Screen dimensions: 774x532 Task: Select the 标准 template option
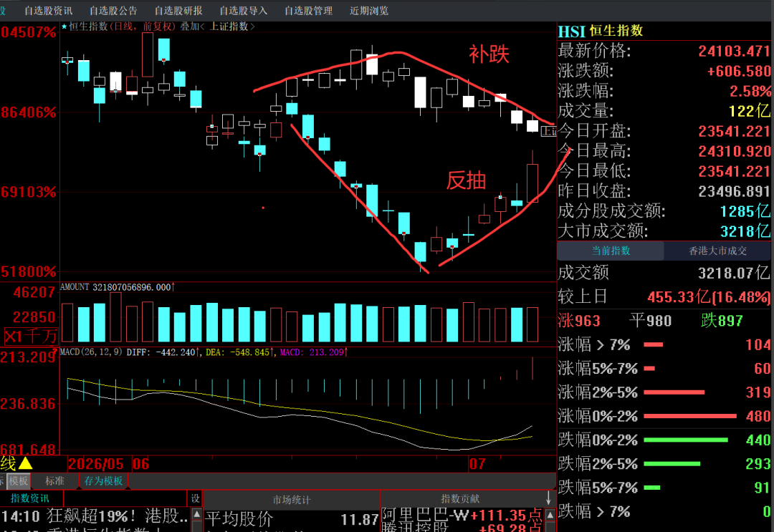[x=54, y=480]
